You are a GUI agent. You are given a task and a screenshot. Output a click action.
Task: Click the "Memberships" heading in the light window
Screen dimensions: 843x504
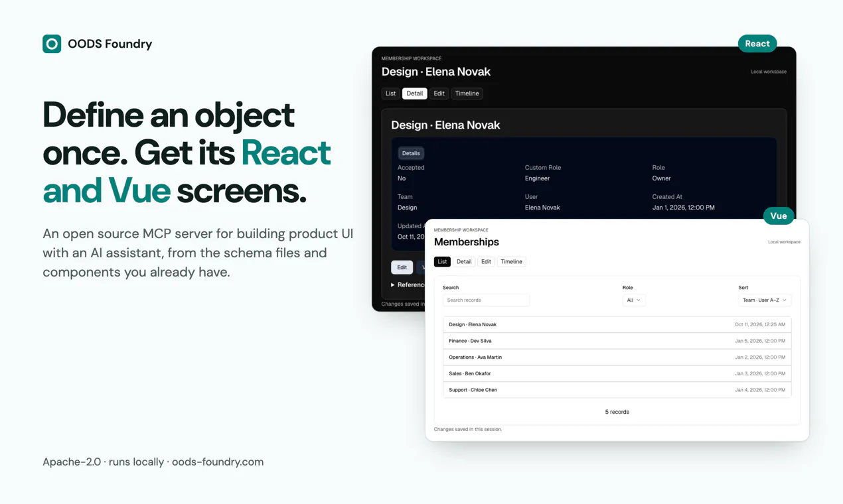pyautogui.click(x=467, y=242)
